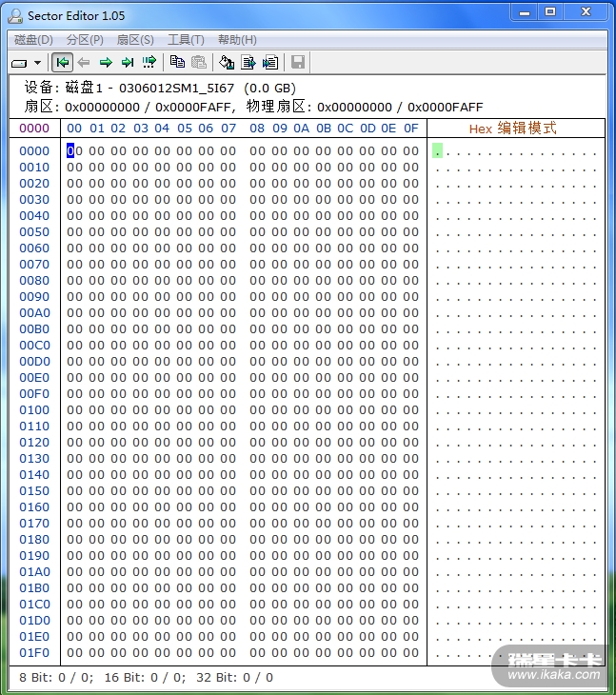Click column header 0F
The width and height of the screenshot is (616, 695).
click(410, 129)
